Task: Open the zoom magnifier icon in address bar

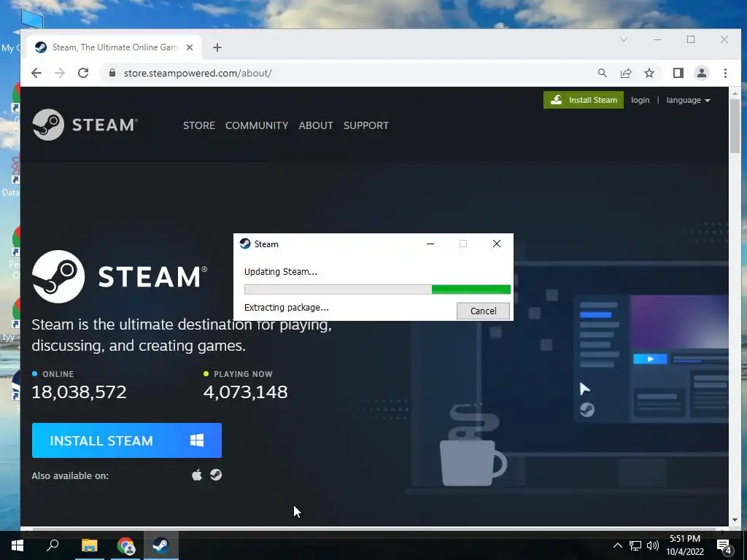Action: pos(602,73)
